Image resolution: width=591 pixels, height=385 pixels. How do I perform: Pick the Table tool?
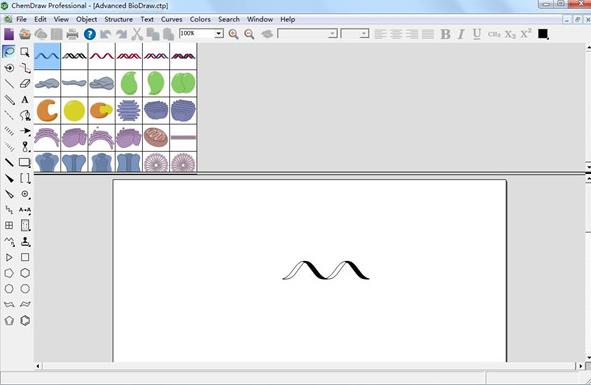(9, 225)
